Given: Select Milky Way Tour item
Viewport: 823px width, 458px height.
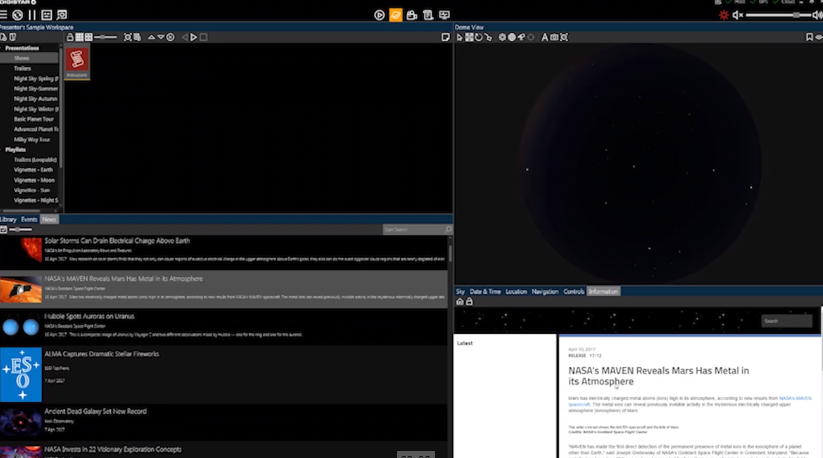Looking at the screenshot, I should click(x=32, y=140).
